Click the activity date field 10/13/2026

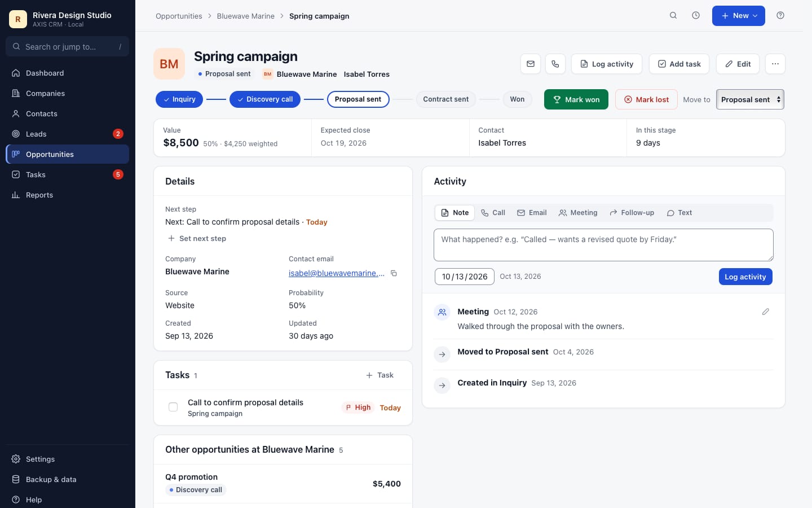coord(465,277)
